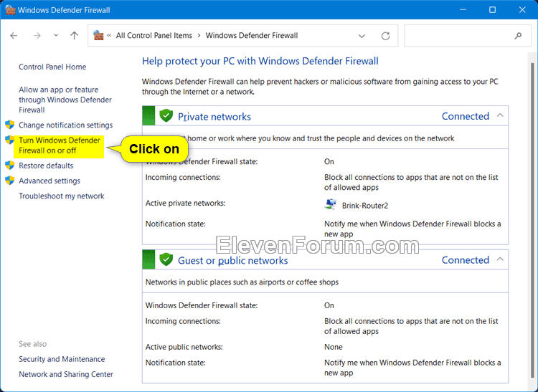Expand the breadcrumb arrow after All Control Panel Items
Viewport: 538px width, 392px height.
(199, 36)
